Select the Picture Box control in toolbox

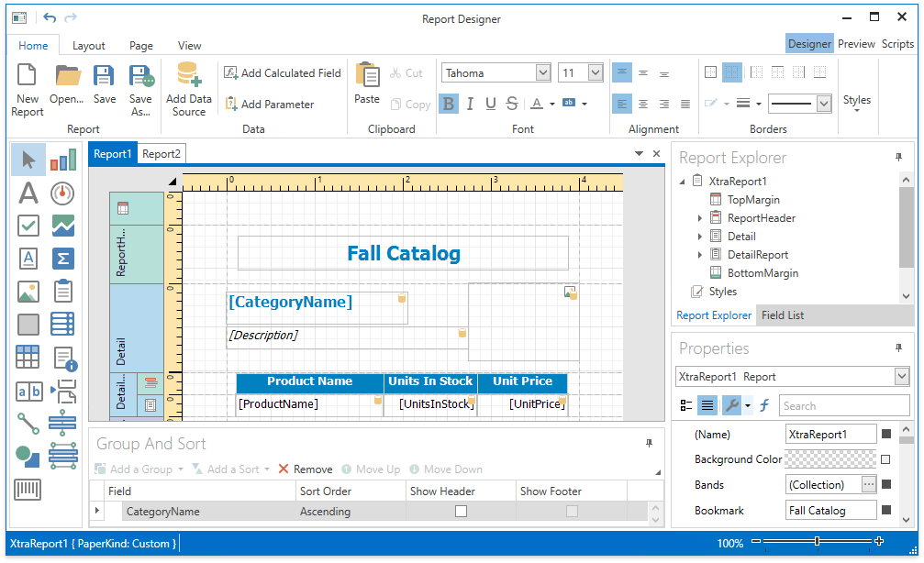tap(28, 292)
